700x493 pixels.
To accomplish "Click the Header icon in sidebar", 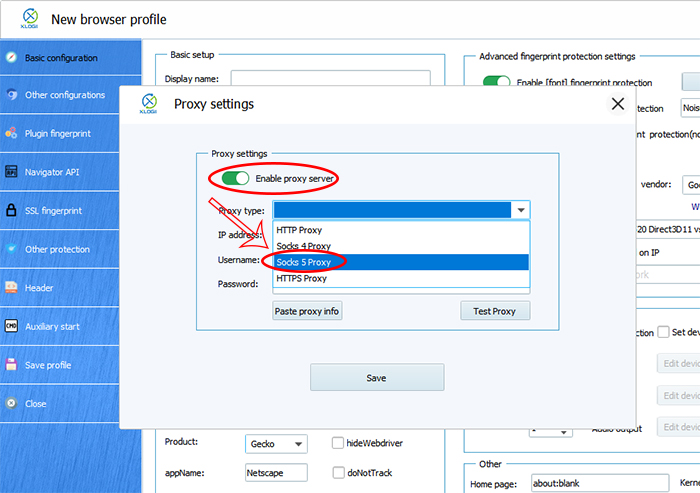I will [x=11, y=287].
